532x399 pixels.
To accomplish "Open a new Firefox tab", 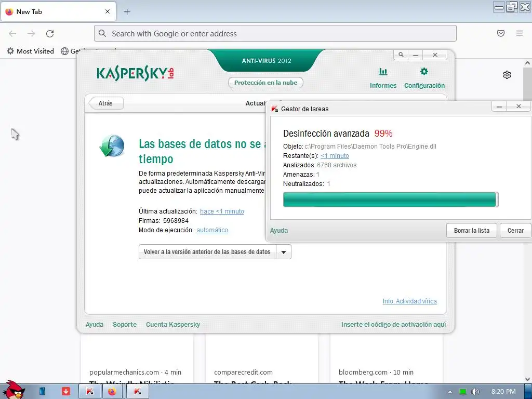I will (x=127, y=12).
